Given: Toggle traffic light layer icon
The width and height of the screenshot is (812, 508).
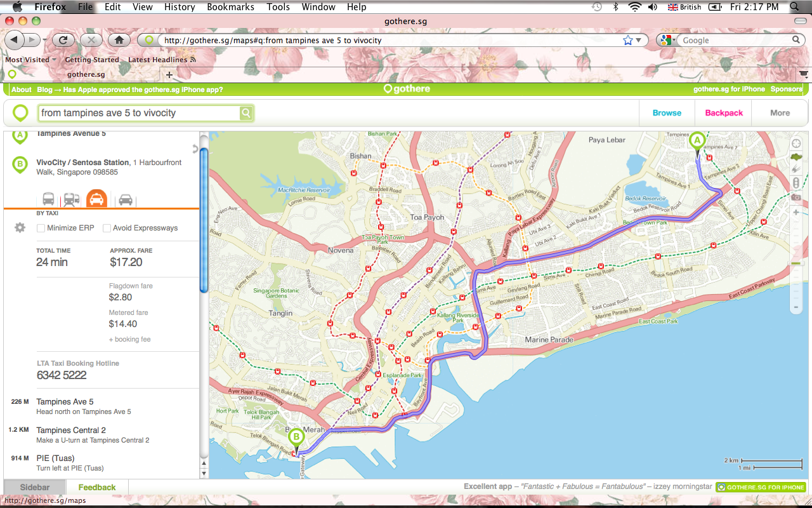Looking at the screenshot, I should 796,184.
